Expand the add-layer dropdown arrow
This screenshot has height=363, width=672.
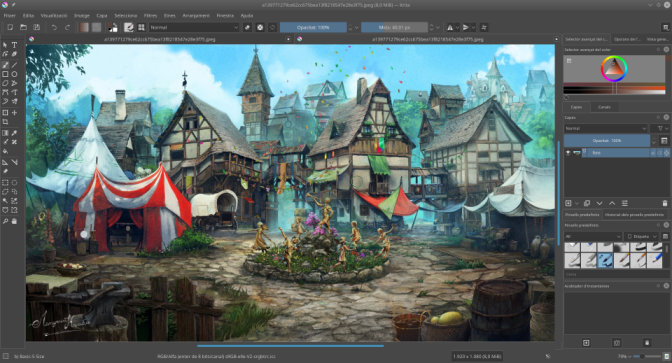click(577, 203)
